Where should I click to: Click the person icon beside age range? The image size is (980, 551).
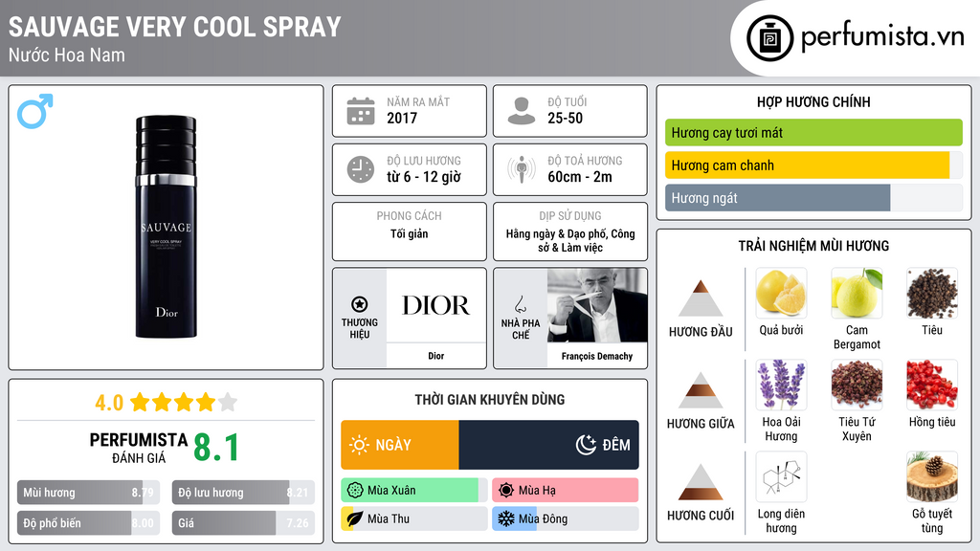coord(521,111)
